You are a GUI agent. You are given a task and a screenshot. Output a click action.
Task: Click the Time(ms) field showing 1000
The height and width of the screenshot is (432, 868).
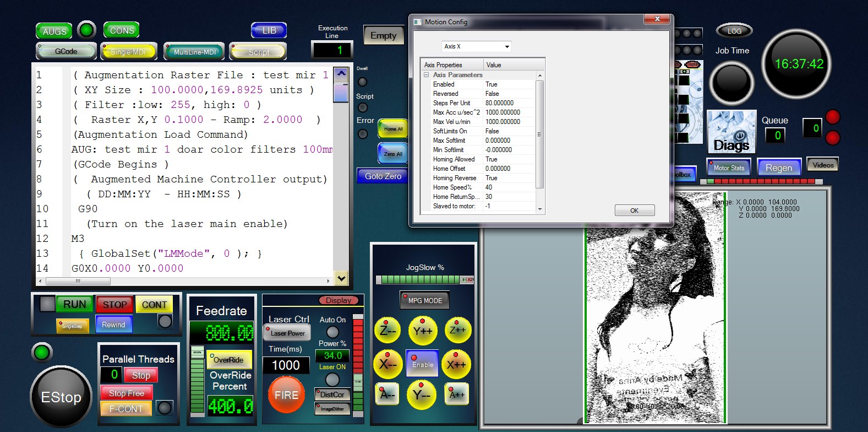(286, 365)
